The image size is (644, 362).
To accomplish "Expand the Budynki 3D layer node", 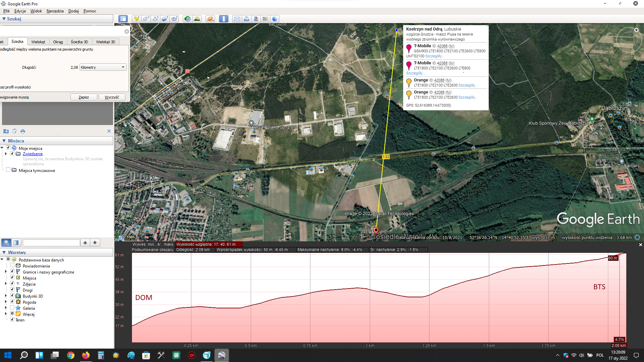I will [6, 296].
